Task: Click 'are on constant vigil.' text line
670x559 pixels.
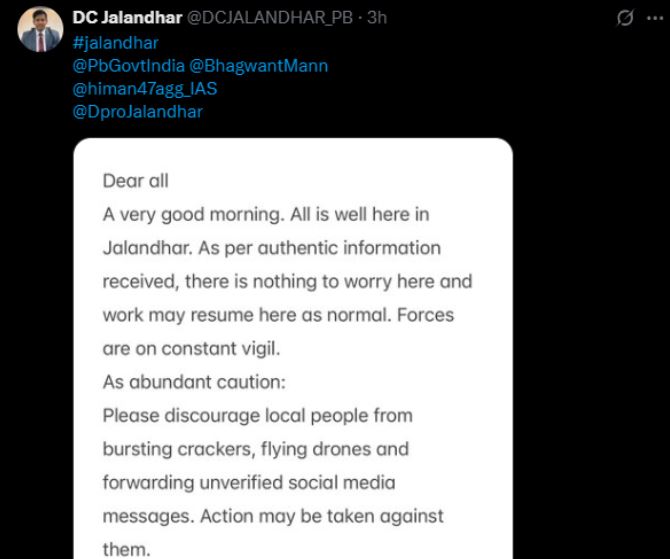Action: 191,349
